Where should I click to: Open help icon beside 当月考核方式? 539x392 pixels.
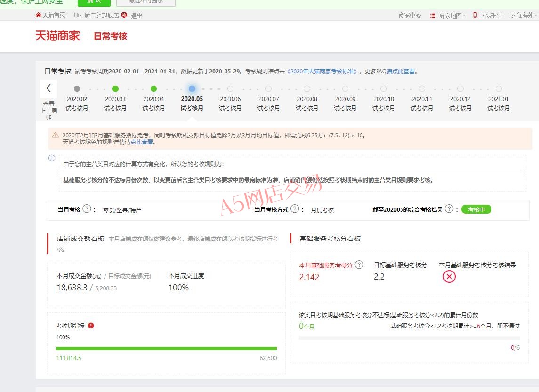point(295,209)
